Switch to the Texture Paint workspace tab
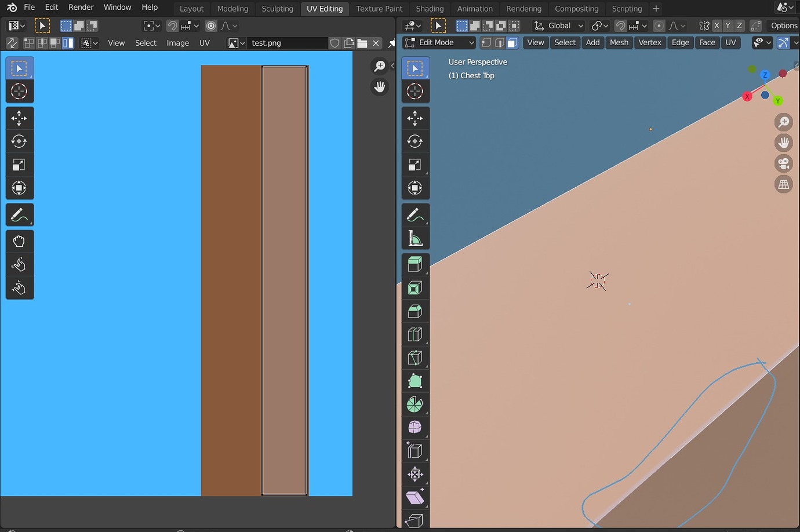The width and height of the screenshot is (800, 532). (379, 9)
